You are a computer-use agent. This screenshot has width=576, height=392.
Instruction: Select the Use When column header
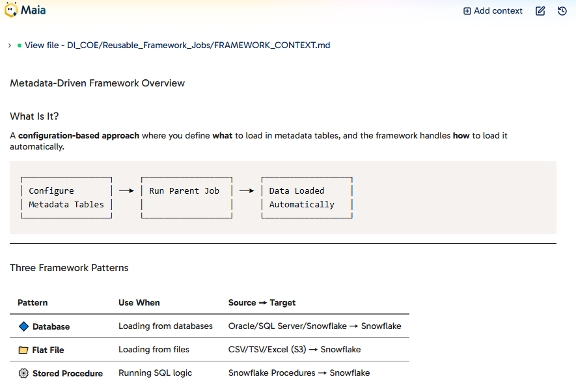tap(139, 302)
